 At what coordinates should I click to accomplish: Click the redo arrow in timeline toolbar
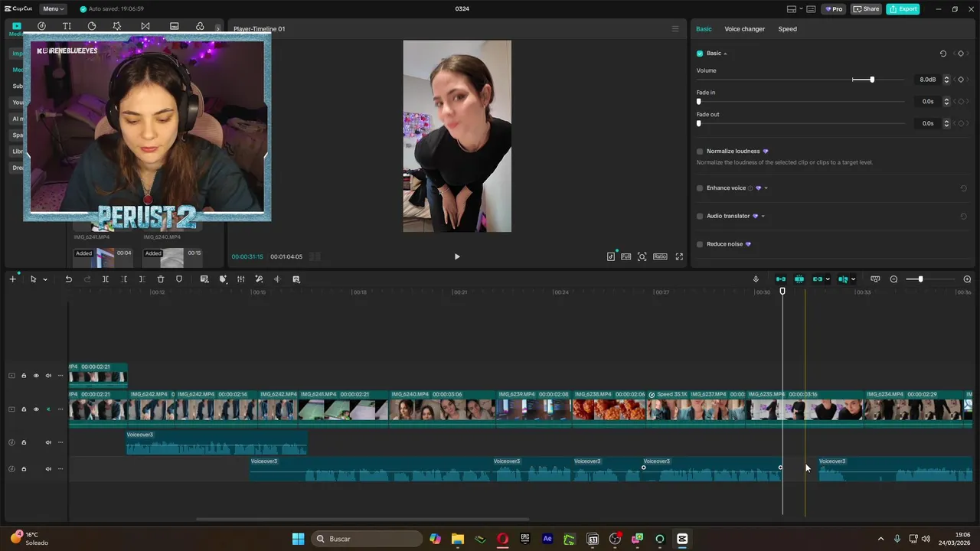(x=87, y=279)
